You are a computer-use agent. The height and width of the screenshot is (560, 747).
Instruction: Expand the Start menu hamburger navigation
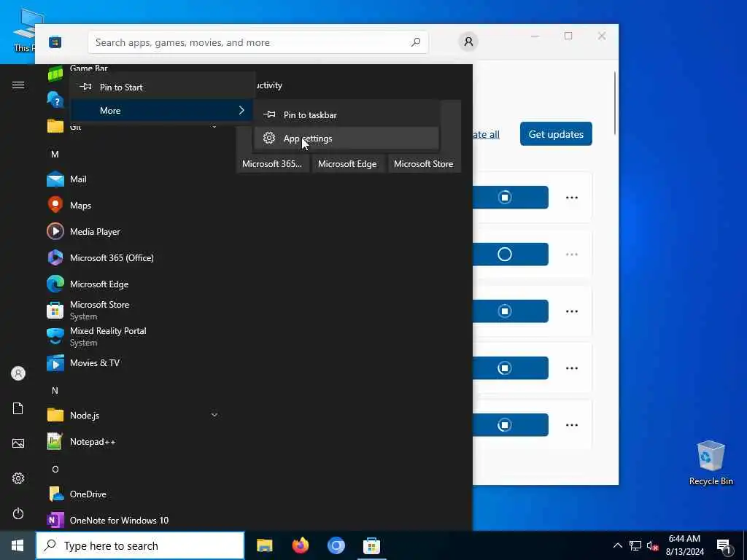tap(18, 85)
